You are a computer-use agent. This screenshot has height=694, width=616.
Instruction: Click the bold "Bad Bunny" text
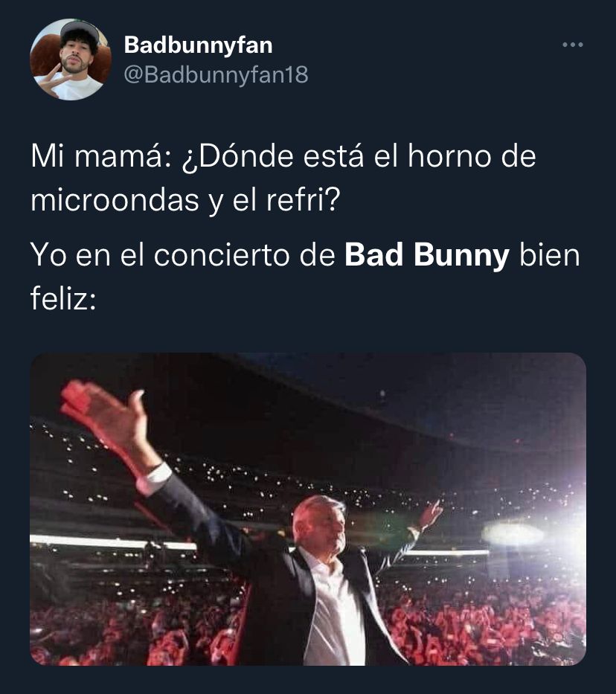(x=427, y=255)
